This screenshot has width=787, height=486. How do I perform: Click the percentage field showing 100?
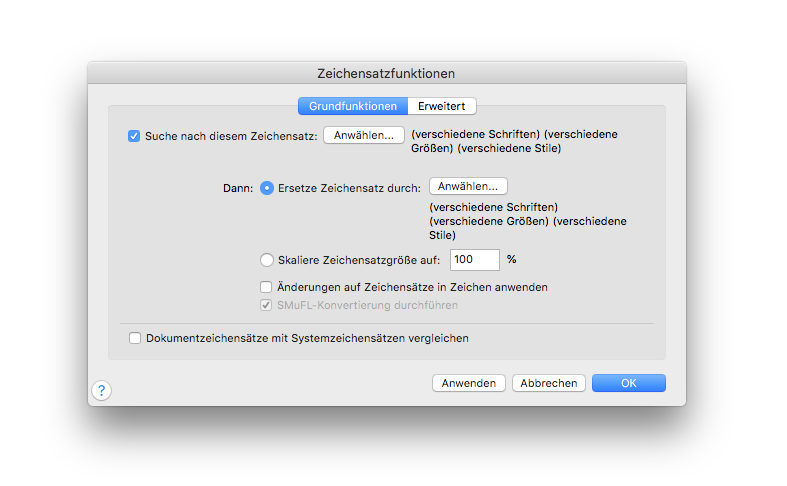[474, 260]
